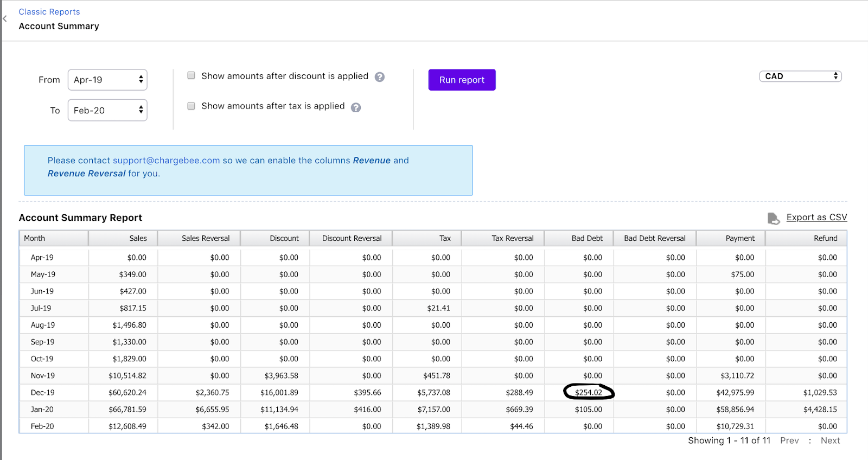The image size is (868, 460).
Task: Click the Export as CSV link
Action: pos(816,218)
